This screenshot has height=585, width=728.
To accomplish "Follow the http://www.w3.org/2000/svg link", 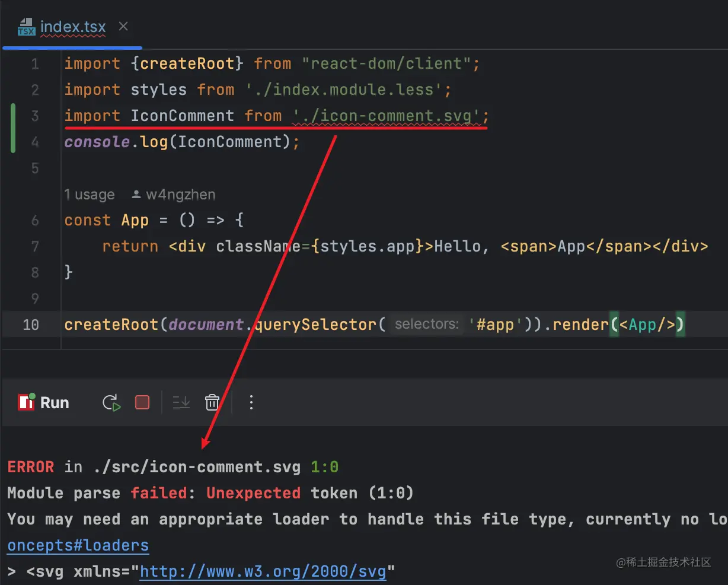I will tap(263, 571).
